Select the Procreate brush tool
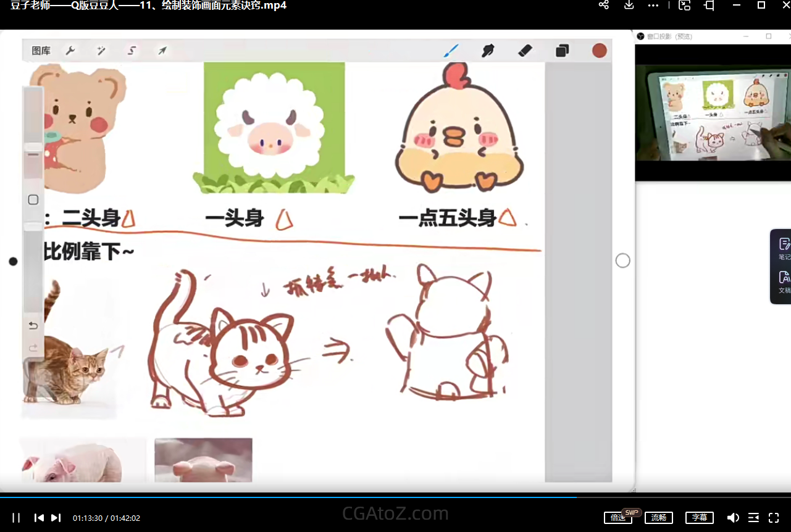The width and height of the screenshot is (791, 532). point(451,51)
